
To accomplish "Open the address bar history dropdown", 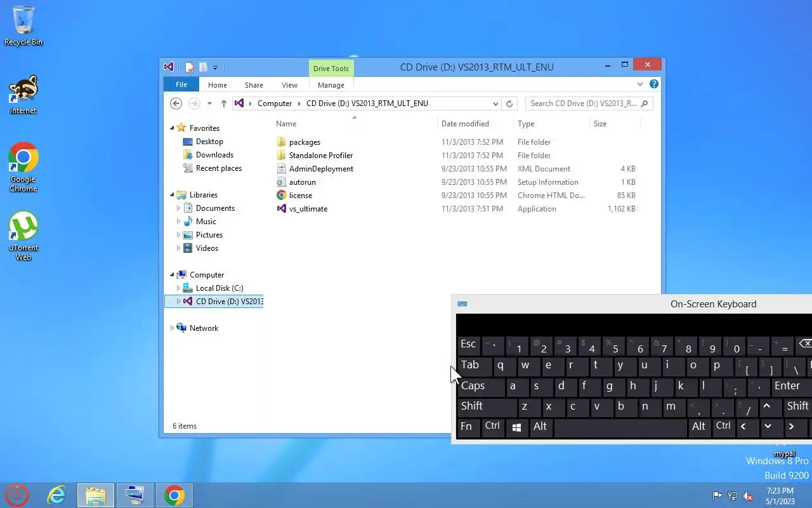I will (x=495, y=104).
